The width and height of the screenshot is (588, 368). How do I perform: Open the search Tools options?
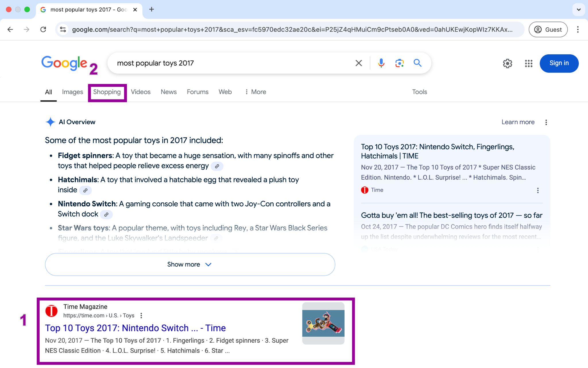419,92
